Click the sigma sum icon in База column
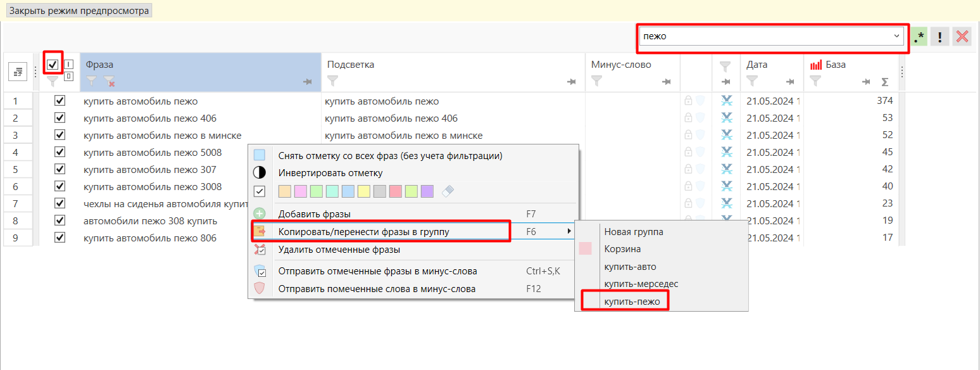Screen dimensions: 980x370 pyautogui.click(x=885, y=82)
